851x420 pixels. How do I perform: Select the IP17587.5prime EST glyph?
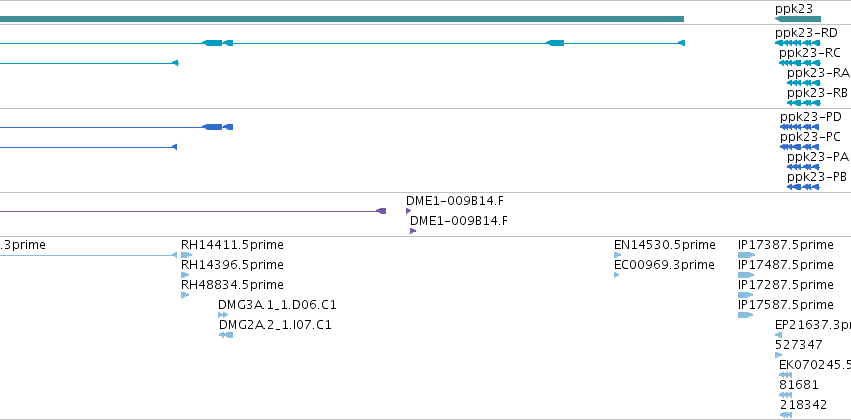(746, 315)
